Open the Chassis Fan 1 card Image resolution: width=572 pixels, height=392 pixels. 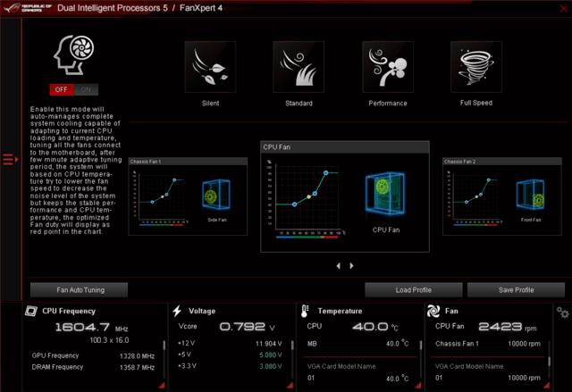coord(188,196)
